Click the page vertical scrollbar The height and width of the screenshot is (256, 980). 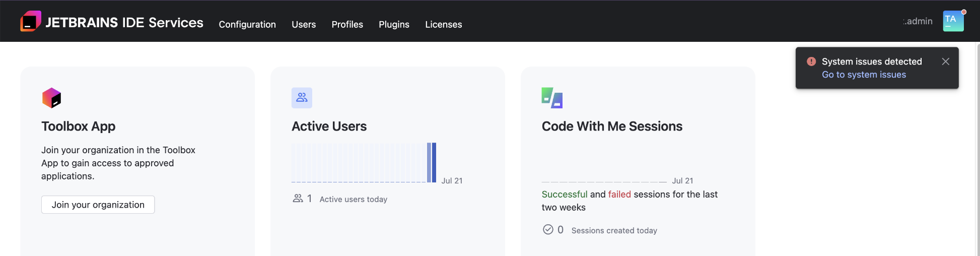pos(977,149)
